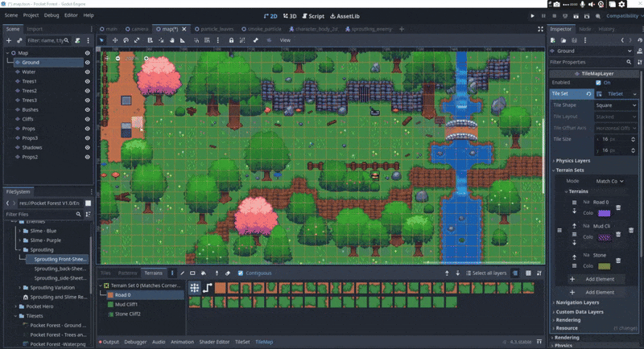This screenshot has width=644, height=349.
Task: Delete the Road terrain with trash icon
Action: click(x=618, y=208)
